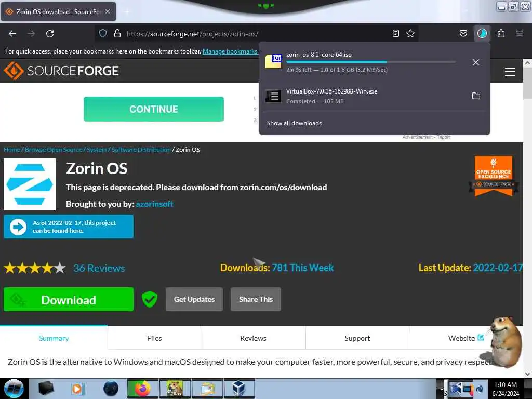Follow the Home breadcrumb link
Image resolution: width=532 pixels, height=399 pixels.
12,150
